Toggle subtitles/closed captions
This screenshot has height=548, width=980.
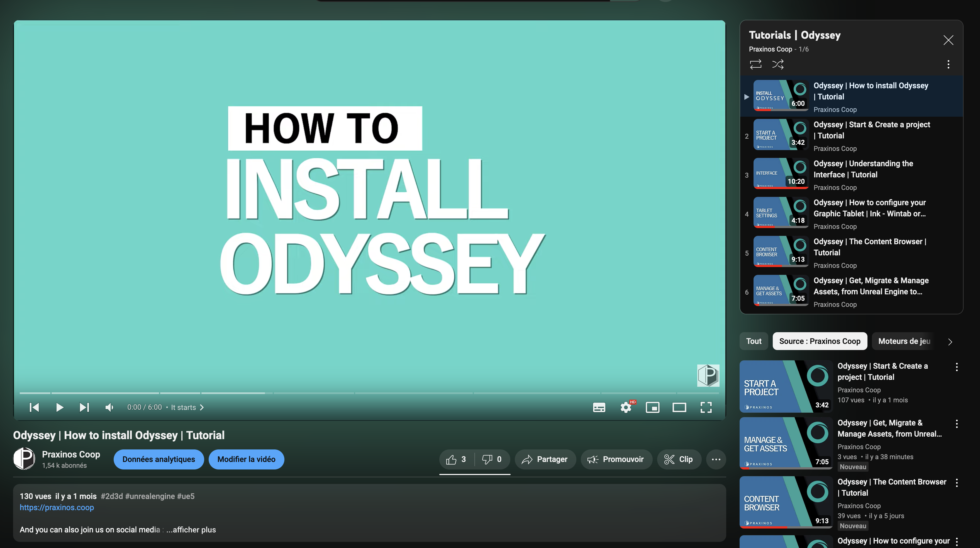599,407
